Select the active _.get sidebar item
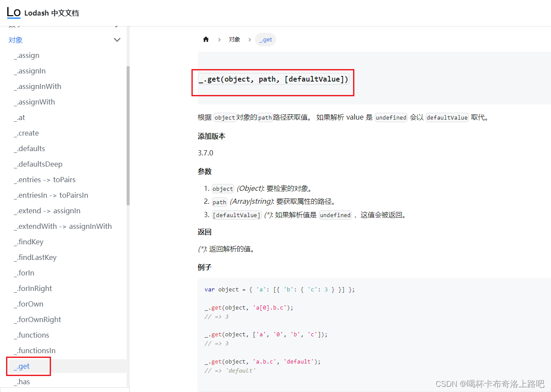This screenshot has height=392, width=551. (22, 366)
